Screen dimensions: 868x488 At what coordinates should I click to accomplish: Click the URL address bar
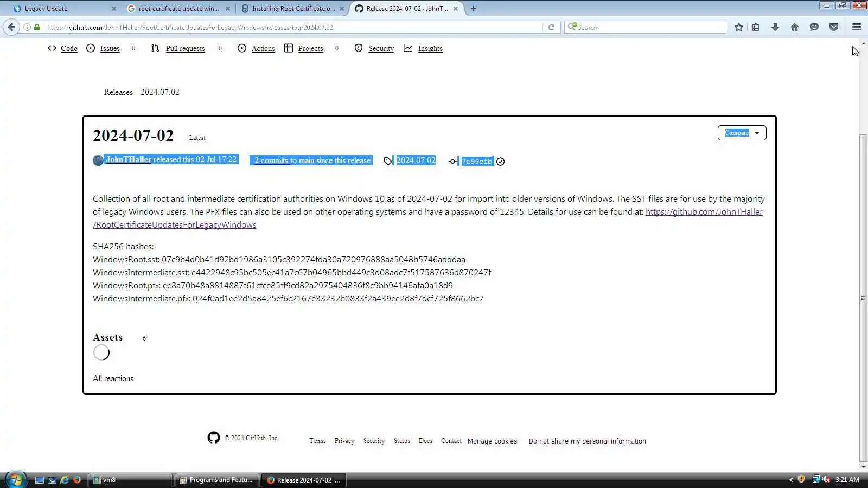click(293, 27)
